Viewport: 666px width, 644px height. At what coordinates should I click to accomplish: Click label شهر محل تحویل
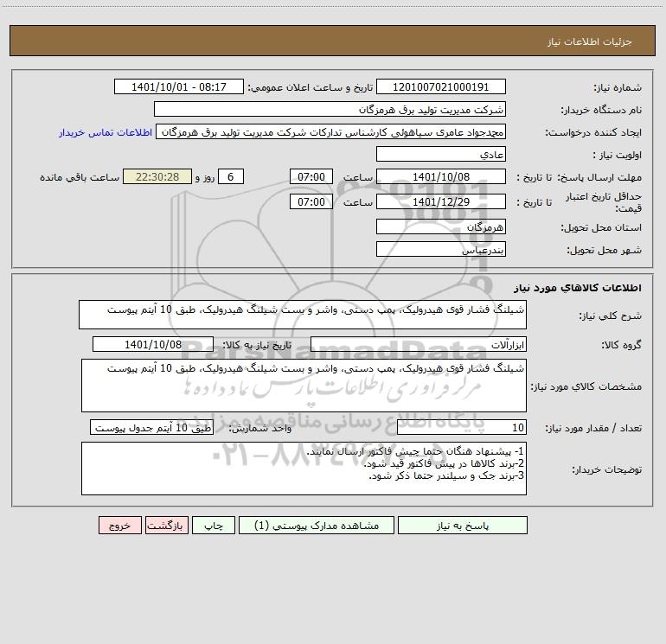[x=605, y=250]
